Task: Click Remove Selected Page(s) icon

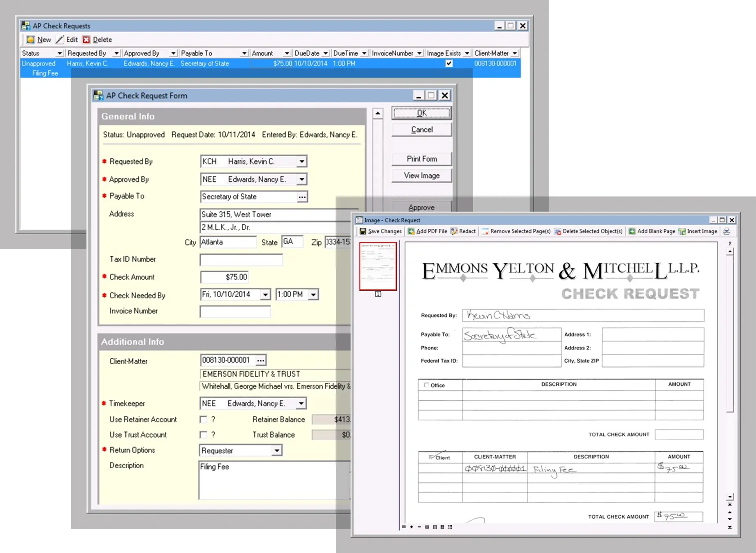Action: tap(485, 231)
